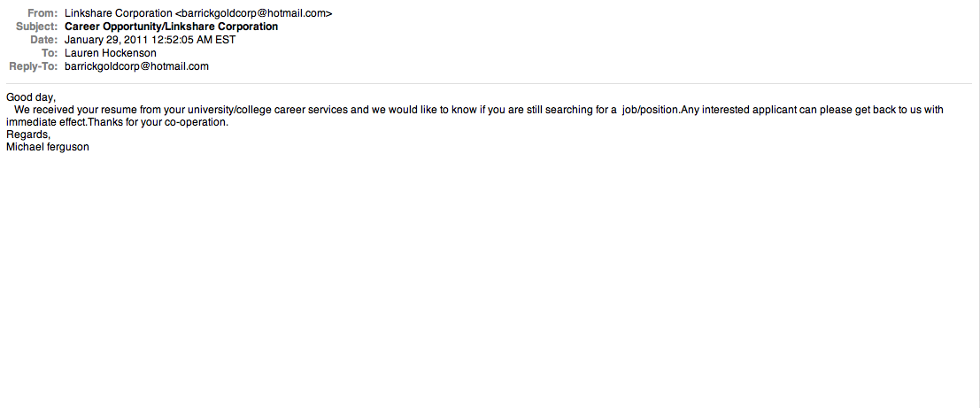The height and width of the screenshot is (408, 980).
Task: Click the recipient name Lauren Hockenson
Action: pos(111,52)
